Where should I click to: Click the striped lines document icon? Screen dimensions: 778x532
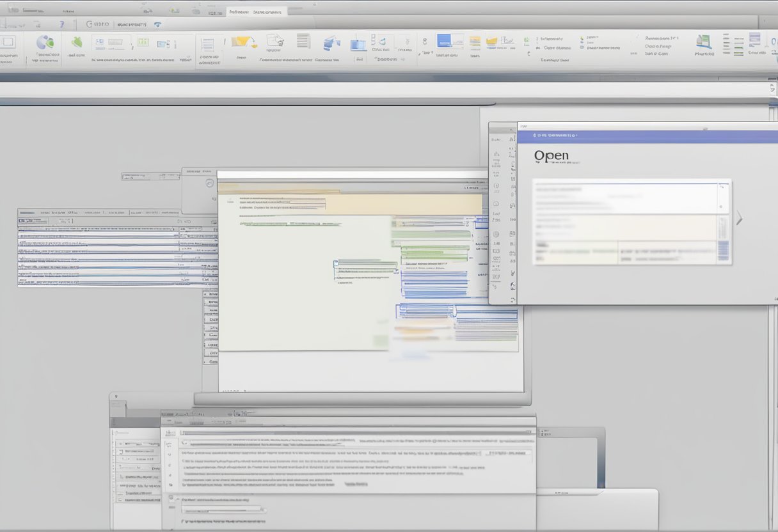coord(303,42)
